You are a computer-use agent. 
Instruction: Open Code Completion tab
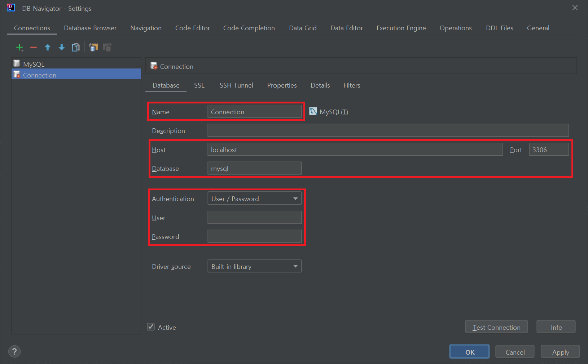(249, 28)
